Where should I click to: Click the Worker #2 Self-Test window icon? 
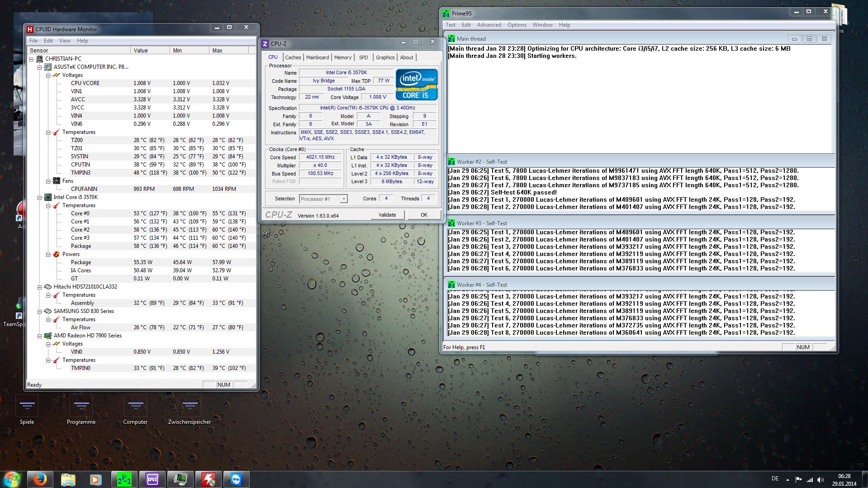coord(451,161)
